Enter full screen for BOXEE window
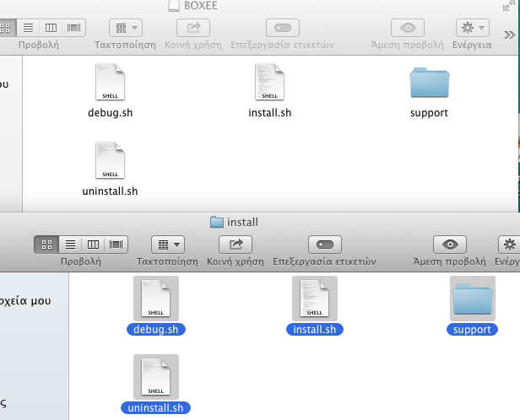This screenshot has height=420, width=520. pyautogui.click(x=507, y=6)
